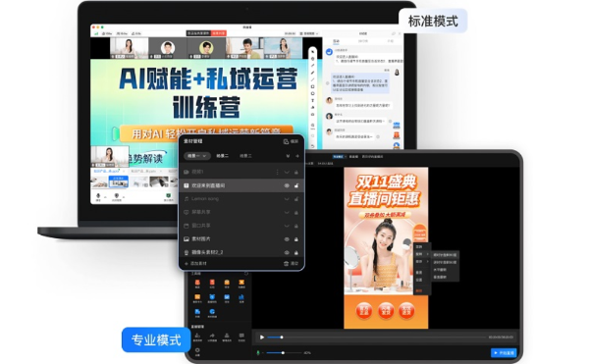Switch to the 场景三 scene tab

tap(245, 156)
